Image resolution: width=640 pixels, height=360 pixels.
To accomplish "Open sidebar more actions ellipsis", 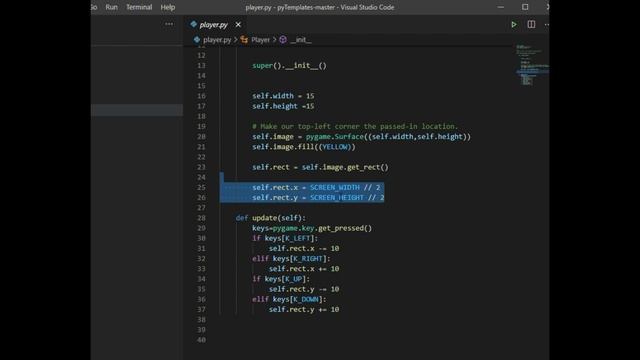I will (169, 24).
